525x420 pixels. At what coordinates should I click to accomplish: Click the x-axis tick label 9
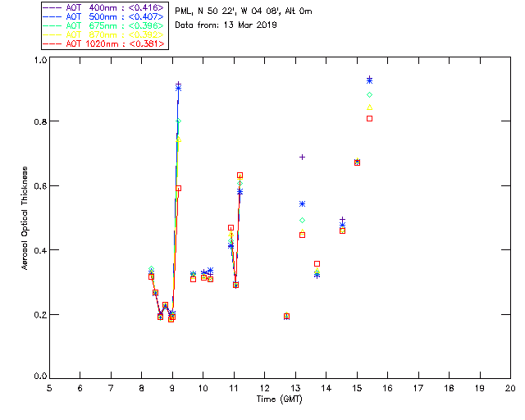172,388
